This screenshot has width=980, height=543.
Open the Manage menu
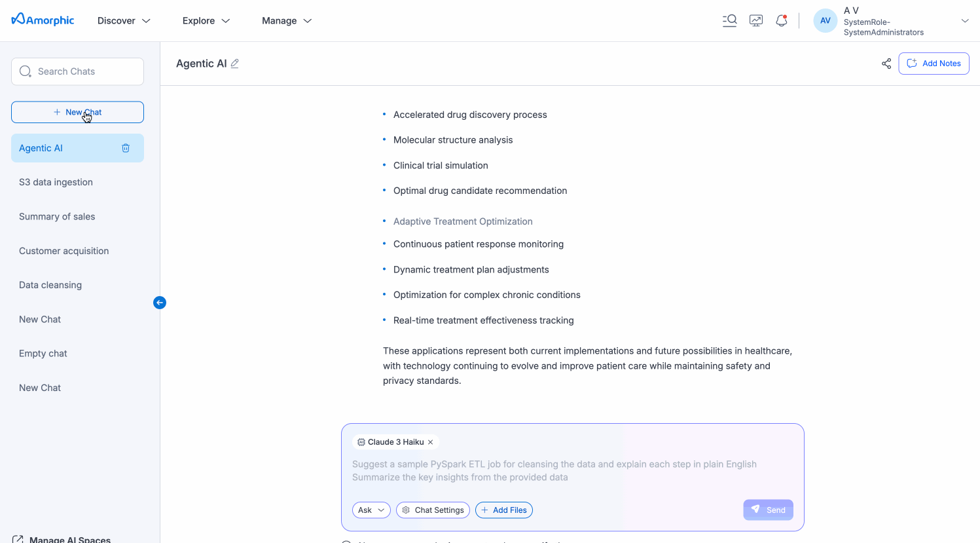[x=287, y=21]
